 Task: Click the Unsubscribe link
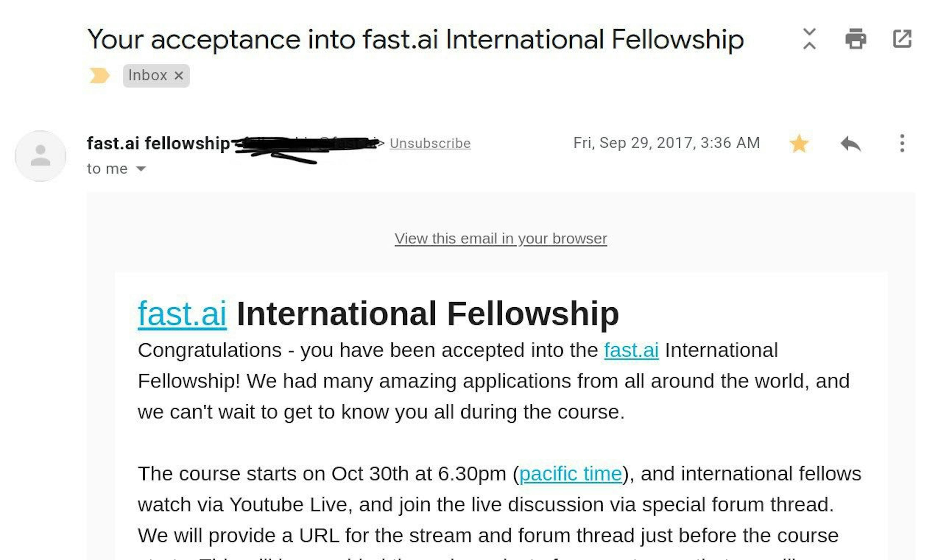click(x=430, y=143)
